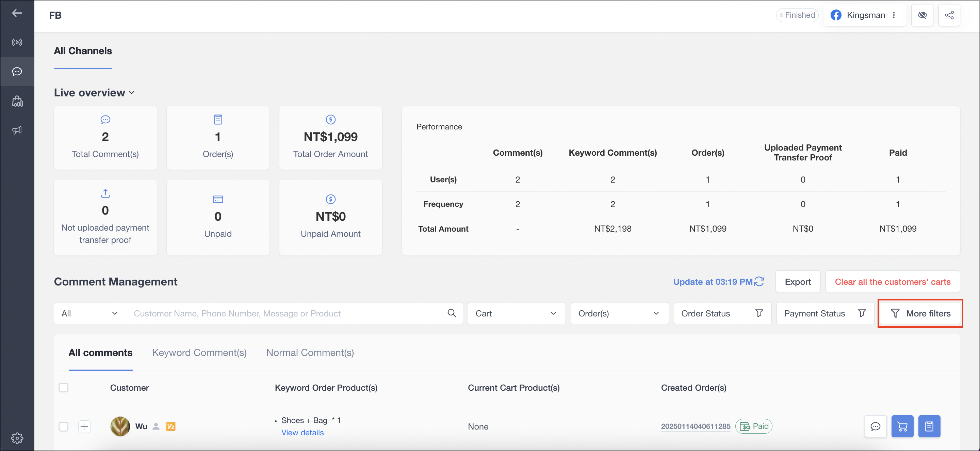
Task: Open the Cart filter dropdown
Action: pos(516,313)
